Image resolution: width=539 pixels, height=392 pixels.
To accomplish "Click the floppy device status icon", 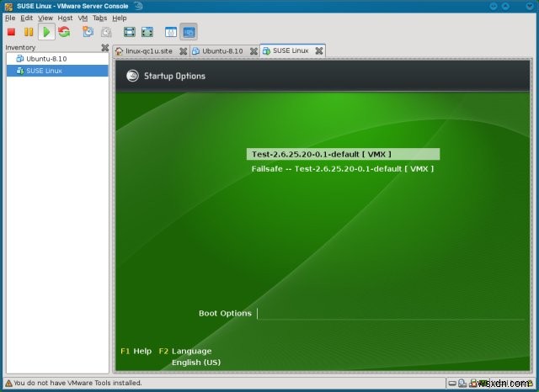I will pyautogui.click(x=473, y=383).
